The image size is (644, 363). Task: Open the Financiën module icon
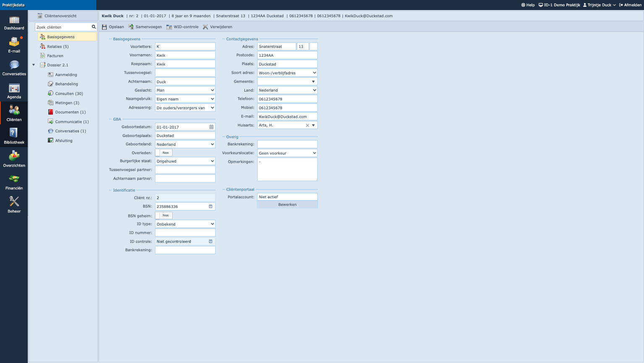click(14, 179)
